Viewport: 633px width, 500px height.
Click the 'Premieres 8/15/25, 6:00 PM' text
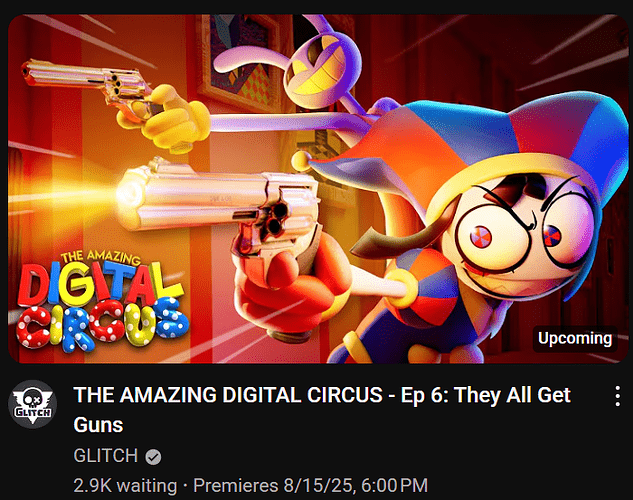310,485
